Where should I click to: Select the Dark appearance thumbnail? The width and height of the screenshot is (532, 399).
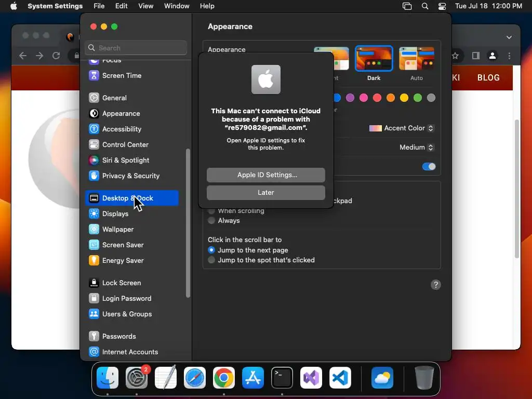pyautogui.click(x=374, y=58)
